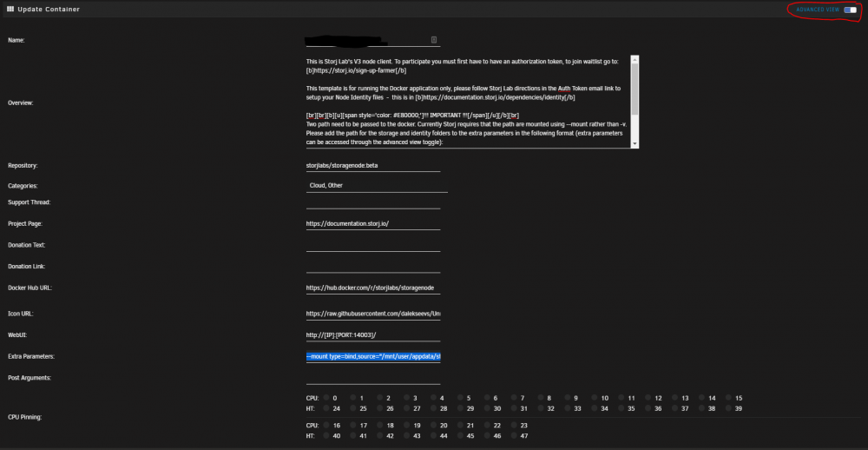This screenshot has height=450, width=868.
Task: Enable hyperthread 27 pinning
Action: tap(407, 408)
